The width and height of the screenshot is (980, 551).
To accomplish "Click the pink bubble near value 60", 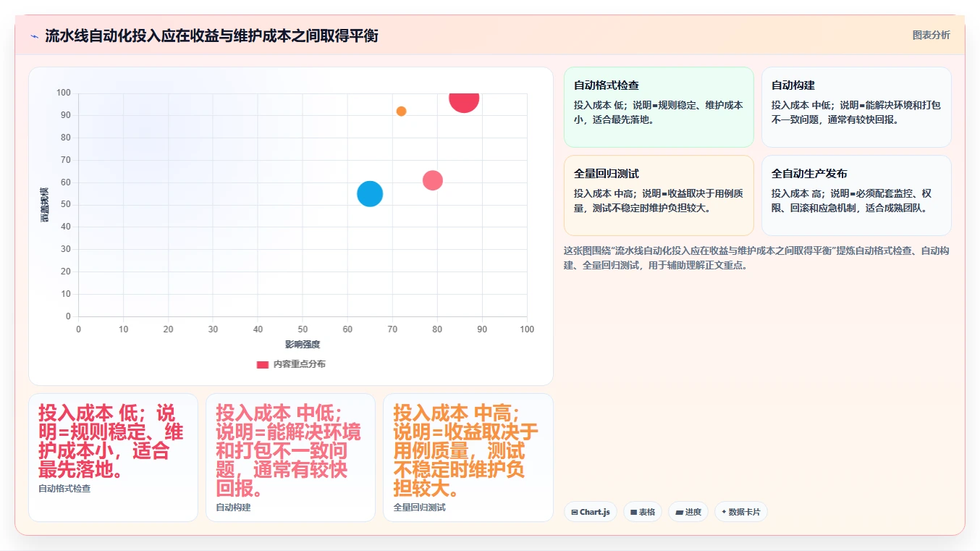I will pyautogui.click(x=433, y=180).
